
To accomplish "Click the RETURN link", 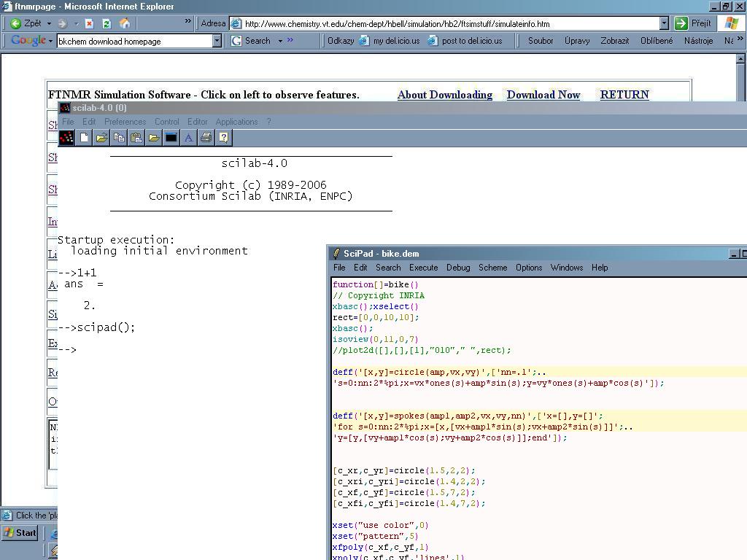I will (x=624, y=95).
